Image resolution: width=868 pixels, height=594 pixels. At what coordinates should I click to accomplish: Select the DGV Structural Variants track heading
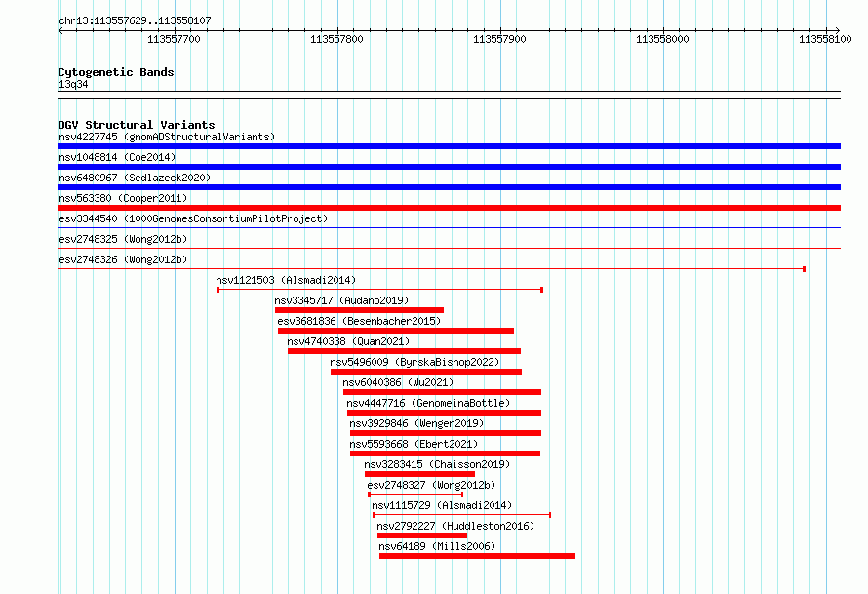[x=137, y=125]
